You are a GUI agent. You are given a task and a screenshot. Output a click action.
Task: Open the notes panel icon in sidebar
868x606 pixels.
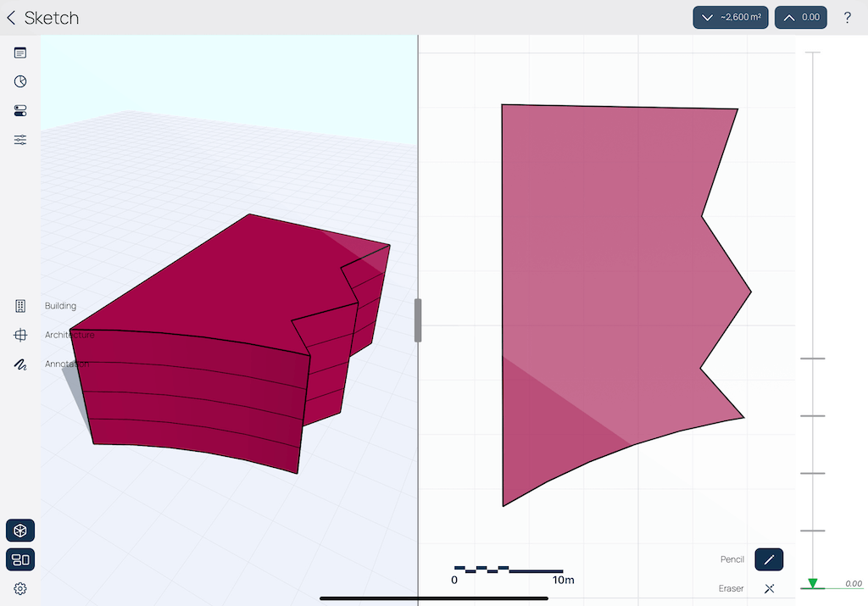pyautogui.click(x=20, y=53)
